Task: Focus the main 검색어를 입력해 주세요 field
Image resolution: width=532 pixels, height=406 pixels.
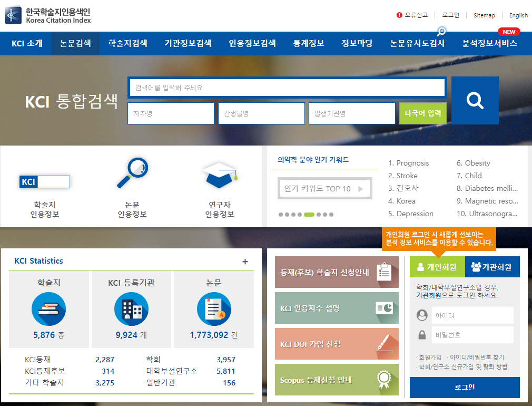Action: tap(287, 88)
